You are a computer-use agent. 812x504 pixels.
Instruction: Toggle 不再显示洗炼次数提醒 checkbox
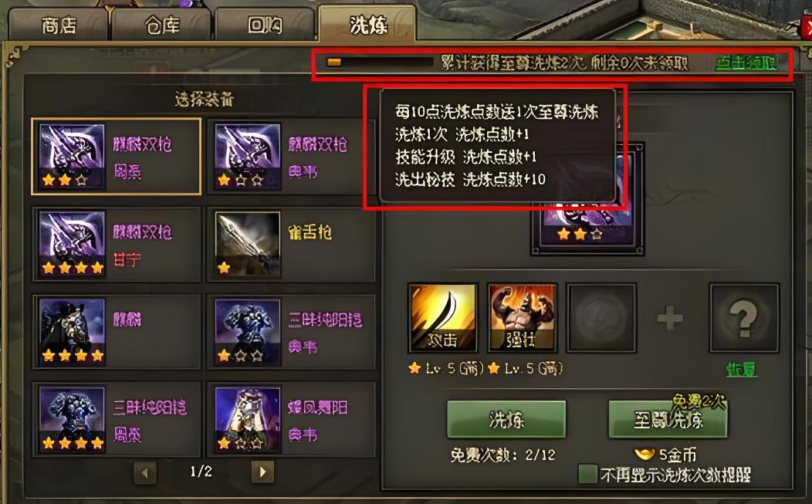click(x=587, y=474)
